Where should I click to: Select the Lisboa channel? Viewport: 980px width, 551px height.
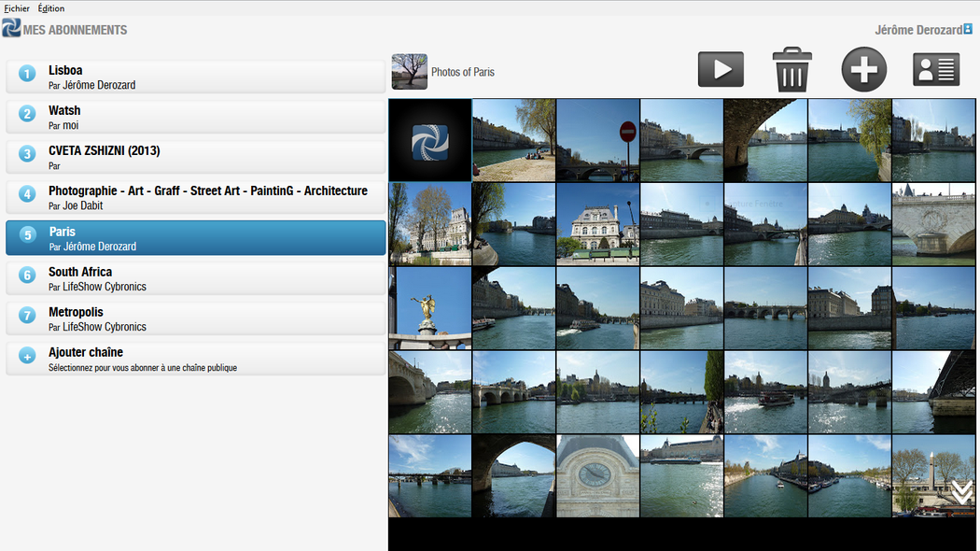pyautogui.click(x=196, y=77)
